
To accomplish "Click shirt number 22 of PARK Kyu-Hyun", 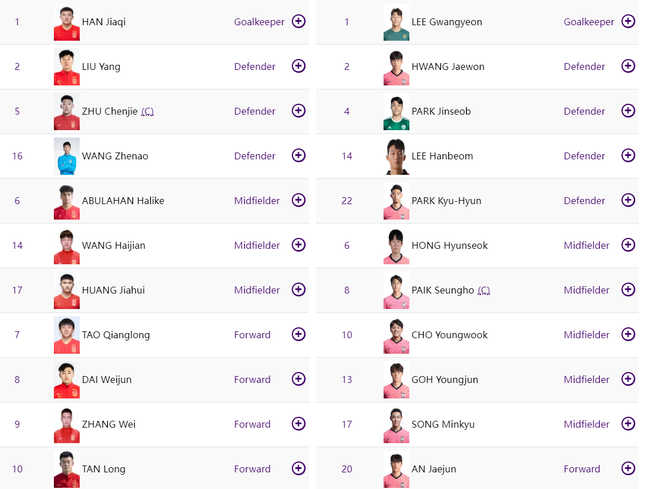I will [x=347, y=201].
